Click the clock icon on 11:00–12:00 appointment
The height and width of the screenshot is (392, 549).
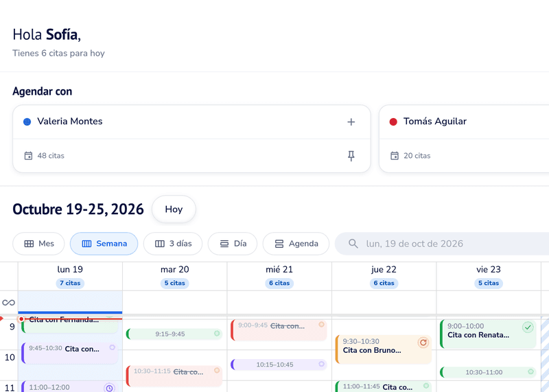(109, 388)
